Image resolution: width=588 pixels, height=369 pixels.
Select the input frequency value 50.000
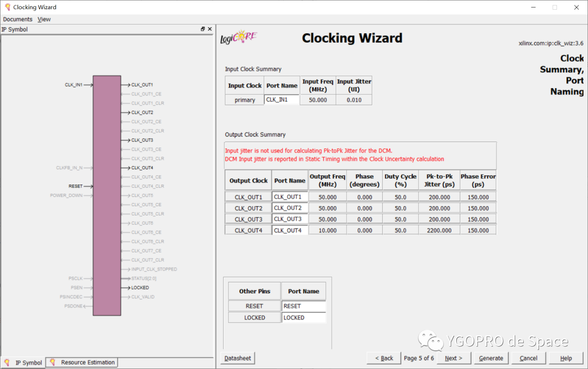pyautogui.click(x=318, y=100)
